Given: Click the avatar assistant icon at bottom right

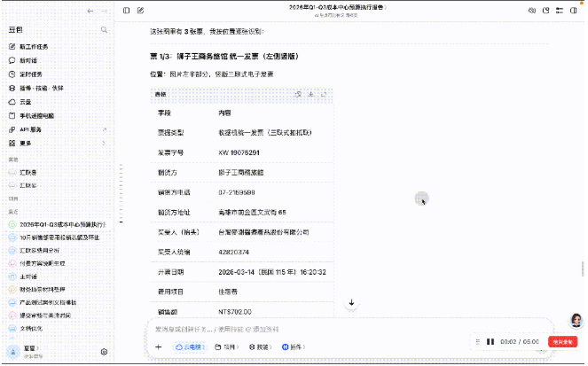Looking at the screenshot, I should 576,321.
